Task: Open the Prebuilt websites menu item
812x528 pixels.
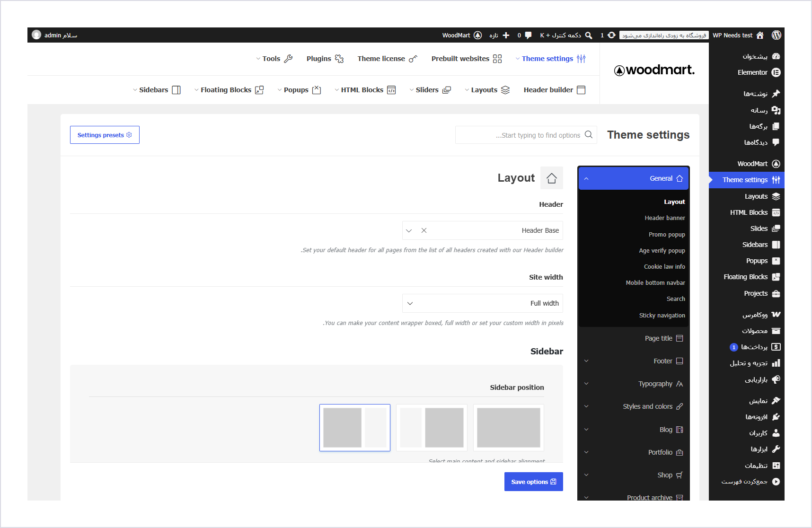Action: [x=467, y=59]
